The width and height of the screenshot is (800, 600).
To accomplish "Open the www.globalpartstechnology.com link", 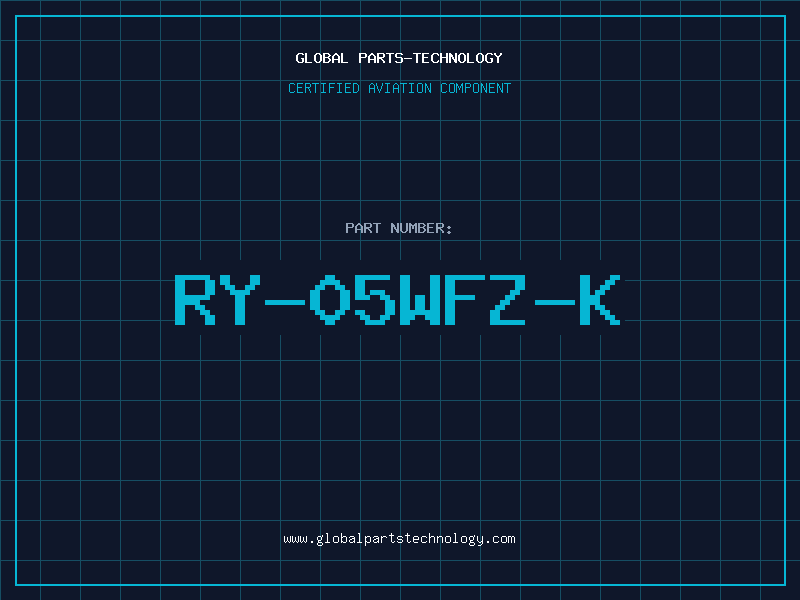I will [x=399, y=539].
